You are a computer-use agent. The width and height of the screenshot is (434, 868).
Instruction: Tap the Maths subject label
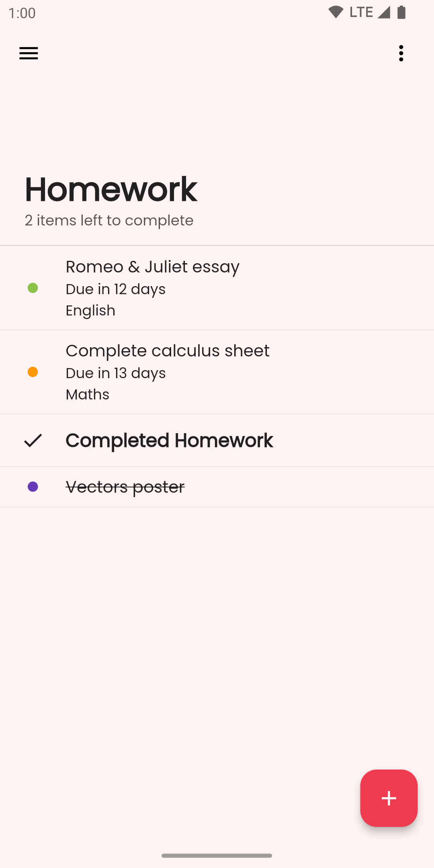(88, 395)
